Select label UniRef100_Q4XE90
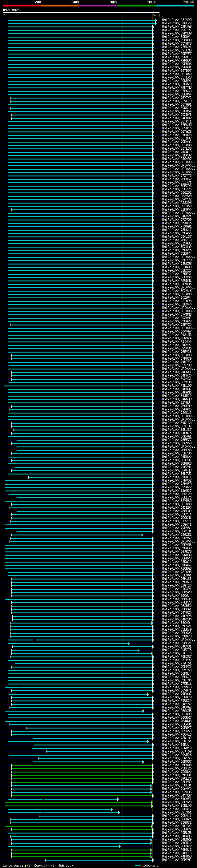The image size is (197, 868). [x=177, y=507]
